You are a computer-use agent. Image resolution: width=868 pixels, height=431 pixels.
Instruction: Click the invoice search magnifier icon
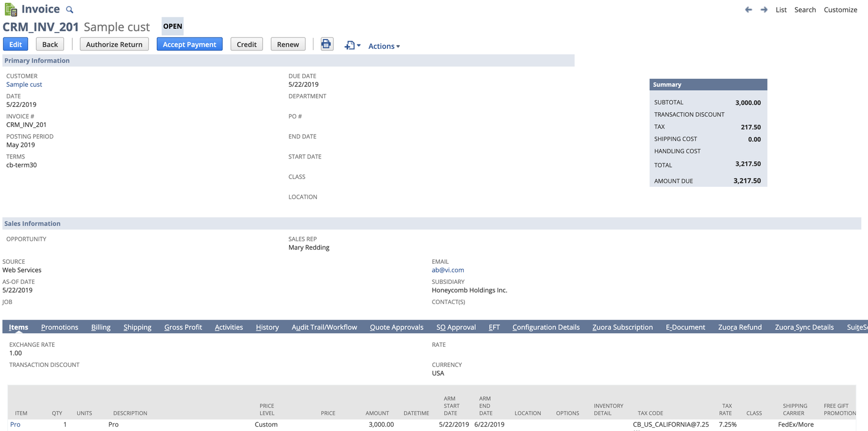tap(69, 10)
